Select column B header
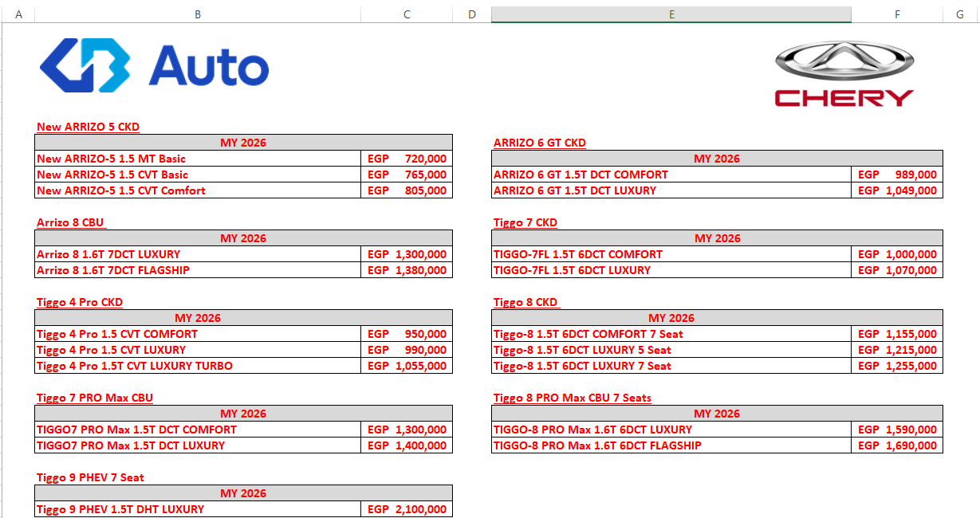The image size is (980, 518). coord(197,14)
